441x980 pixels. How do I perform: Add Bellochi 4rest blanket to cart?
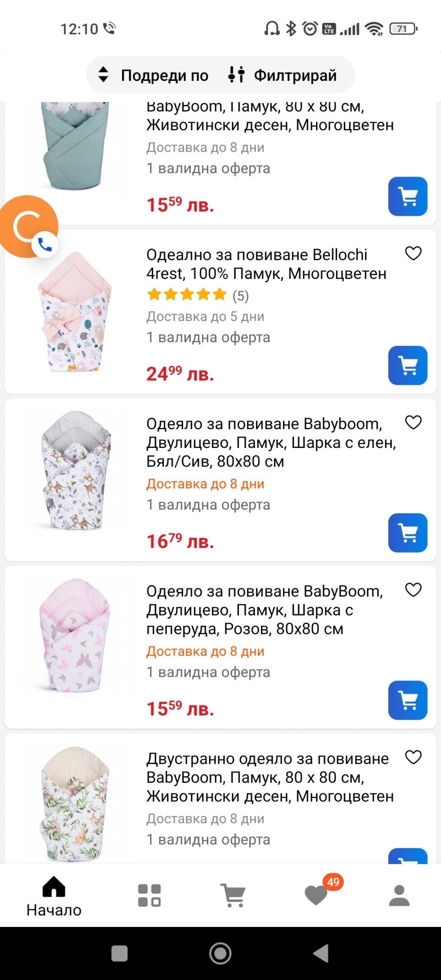pyautogui.click(x=407, y=365)
